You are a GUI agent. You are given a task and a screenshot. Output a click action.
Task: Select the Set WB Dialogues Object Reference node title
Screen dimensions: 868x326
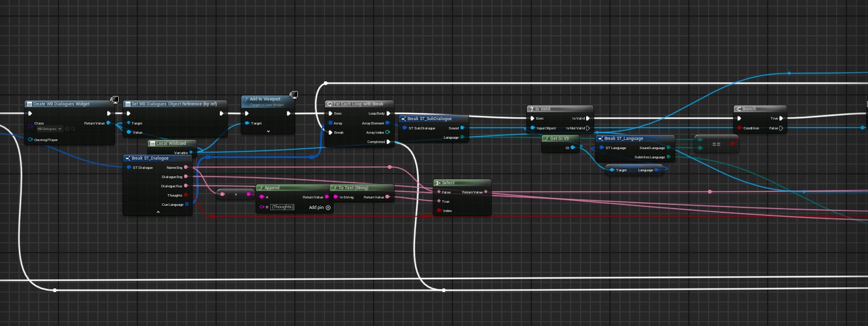point(174,104)
